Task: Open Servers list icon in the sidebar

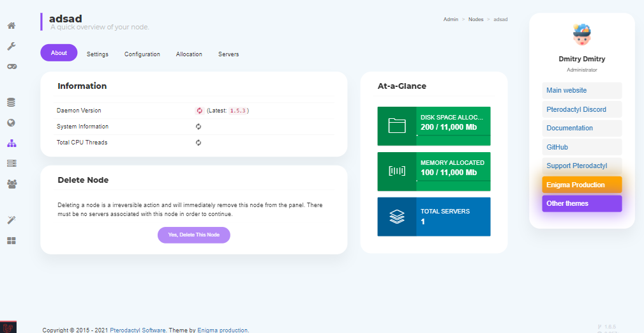Action: click(11, 164)
